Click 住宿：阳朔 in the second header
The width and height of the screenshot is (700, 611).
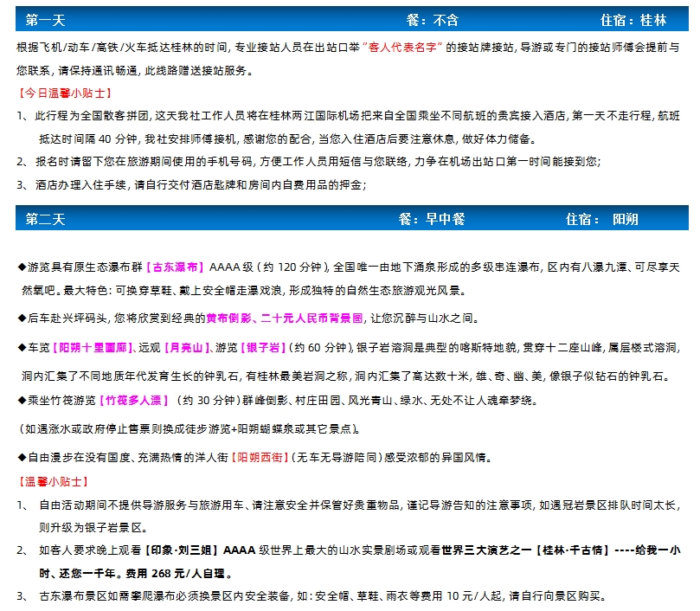tap(602, 219)
